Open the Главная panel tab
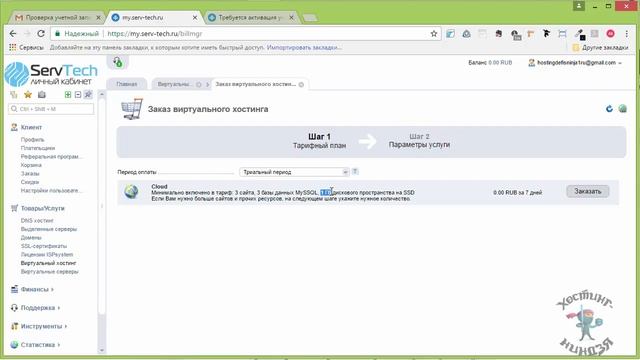This screenshot has width=640, height=360. tap(127, 84)
